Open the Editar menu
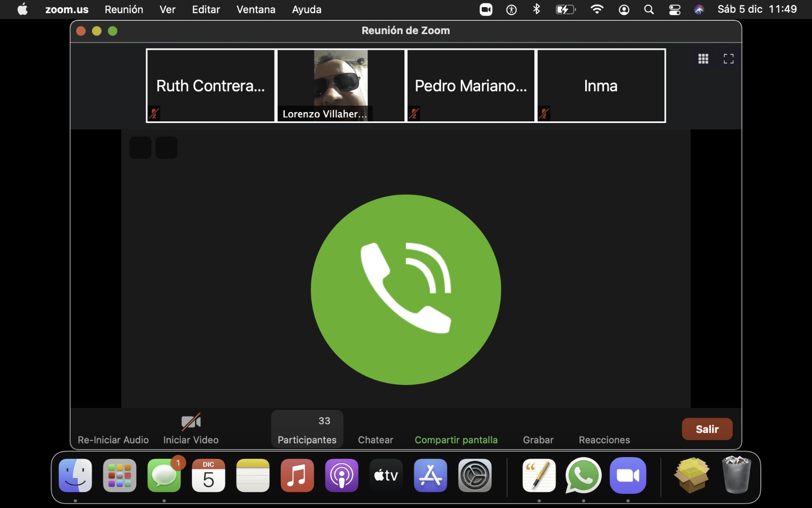 click(206, 9)
